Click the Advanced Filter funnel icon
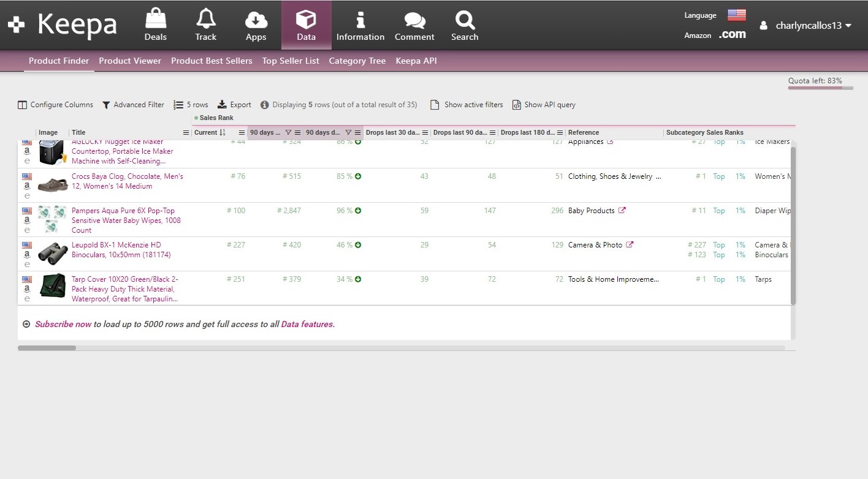868x479 pixels. [x=106, y=105]
